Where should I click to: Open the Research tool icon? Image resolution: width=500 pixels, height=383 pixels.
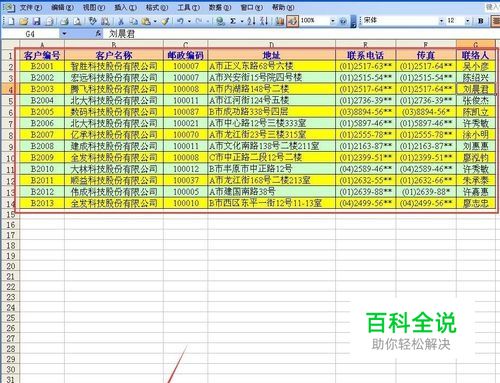point(105,21)
